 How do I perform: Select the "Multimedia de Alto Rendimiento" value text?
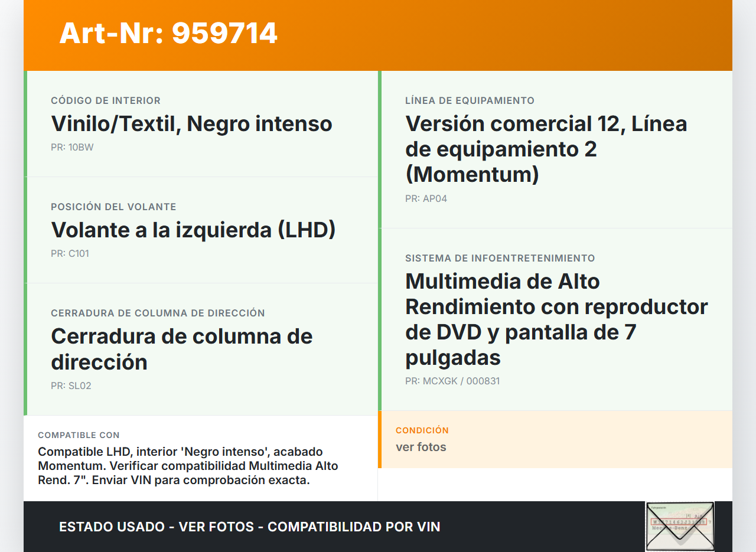tap(556, 319)
